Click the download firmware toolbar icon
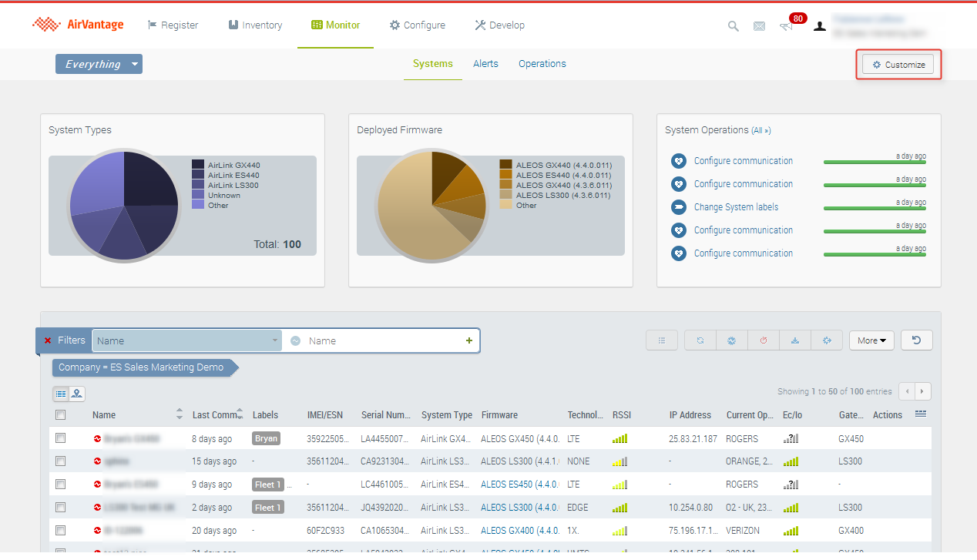 (794, 340)
